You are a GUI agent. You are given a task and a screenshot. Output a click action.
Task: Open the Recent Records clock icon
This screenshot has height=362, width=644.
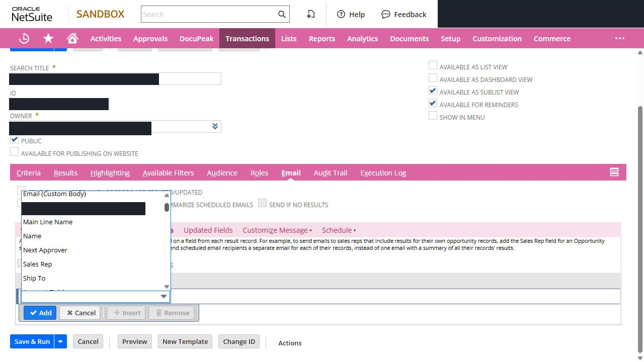coord(24,38)
